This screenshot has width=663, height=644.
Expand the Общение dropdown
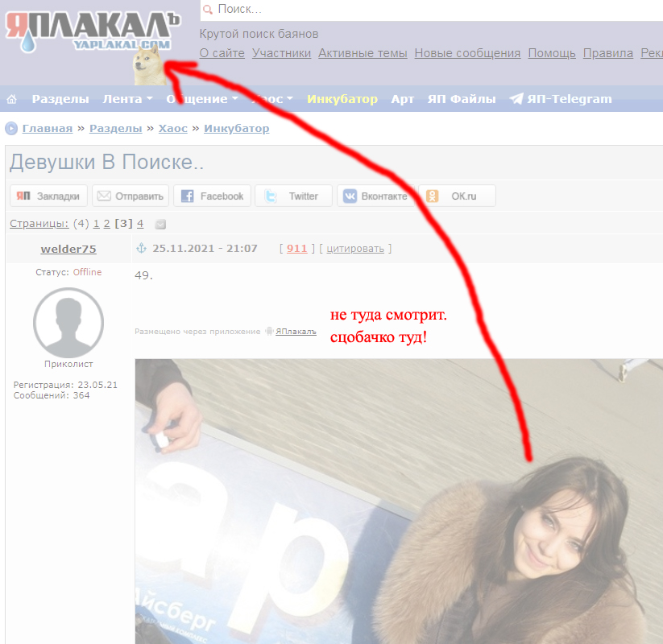point(202,99)
